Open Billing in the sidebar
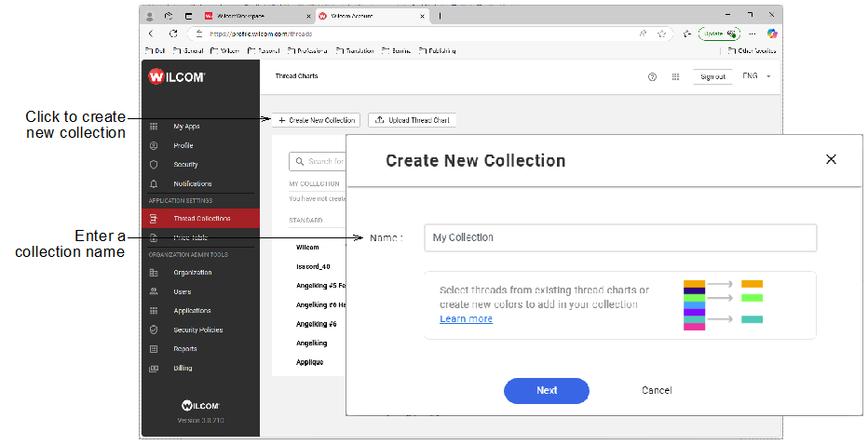868x445 pixels. 183,368
